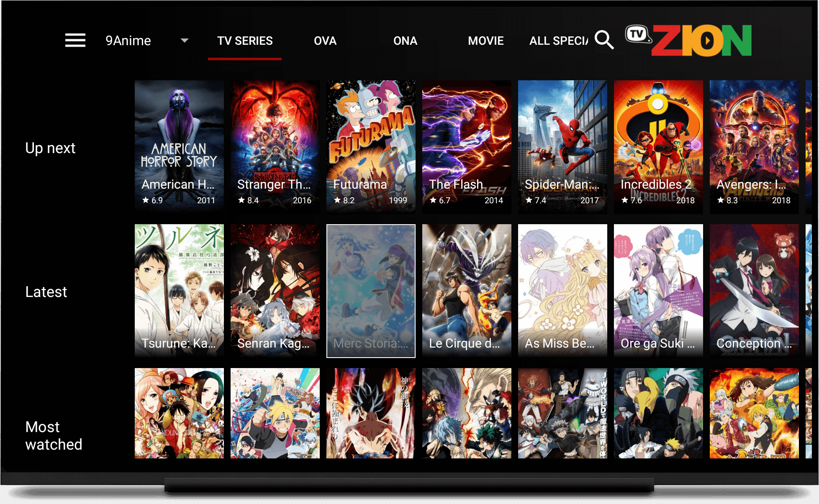The image size is (819, 504).
Task: Open Stranger Things poster
Action: 275,147
